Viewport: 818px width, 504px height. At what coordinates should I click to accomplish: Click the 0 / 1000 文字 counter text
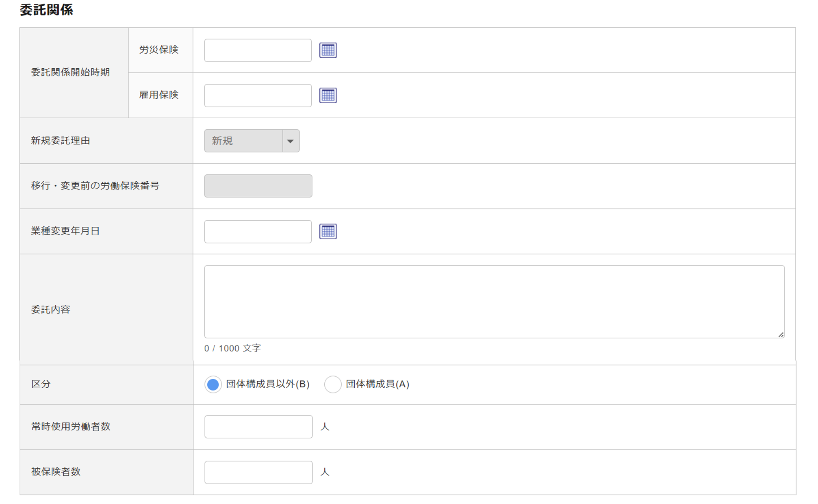click(232, 348)
